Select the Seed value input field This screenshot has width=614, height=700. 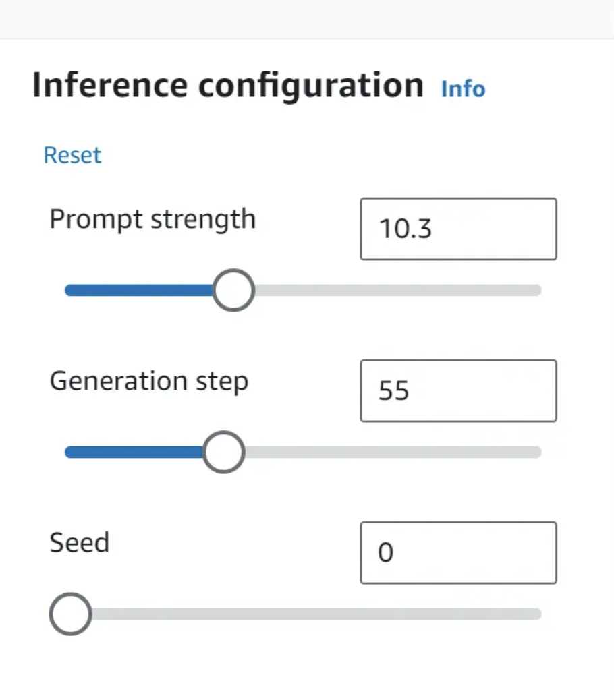458,552
